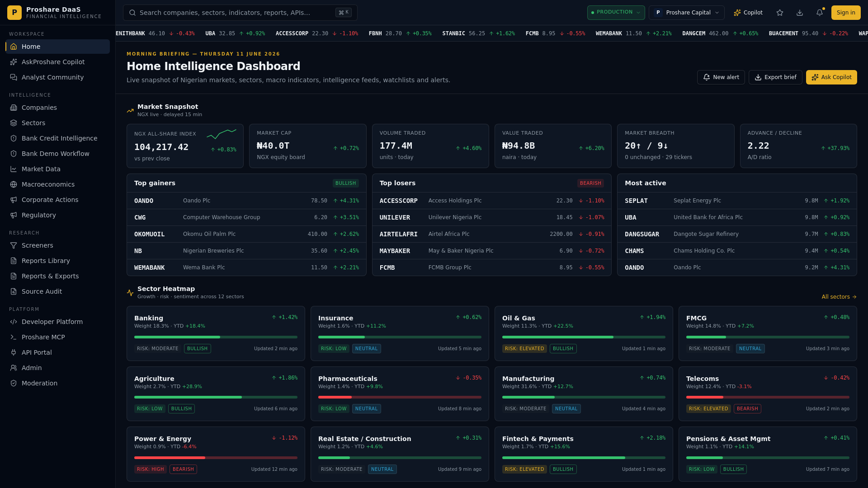Open Bank Credit Intelligence
868x488 pixels.
[58, 138]
